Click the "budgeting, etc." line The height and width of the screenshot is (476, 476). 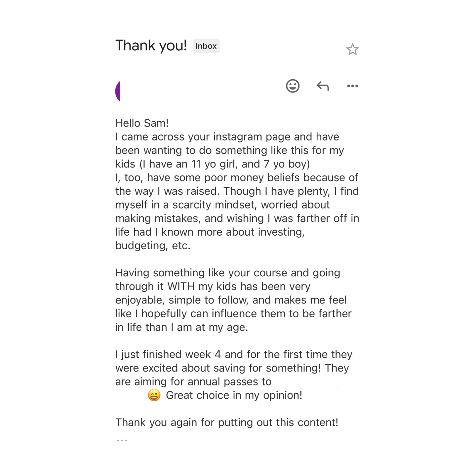(153, 246)
